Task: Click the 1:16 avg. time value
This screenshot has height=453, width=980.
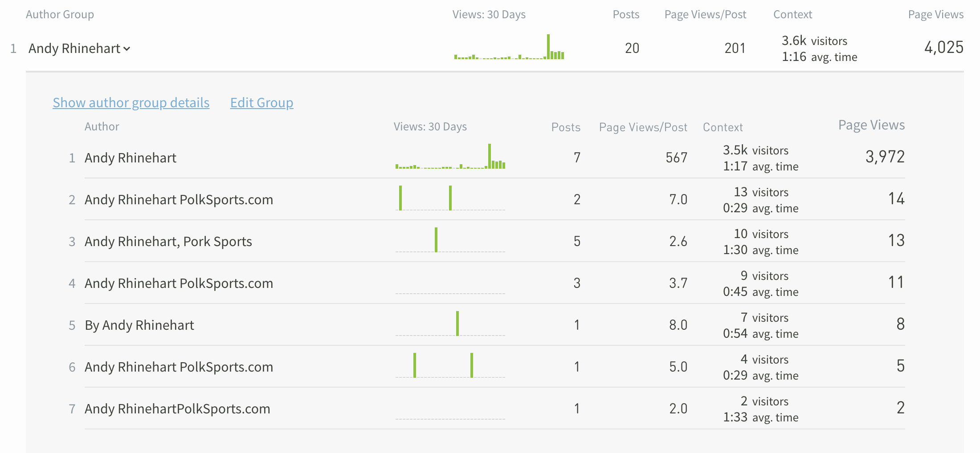Action: [x=819, y=57]
